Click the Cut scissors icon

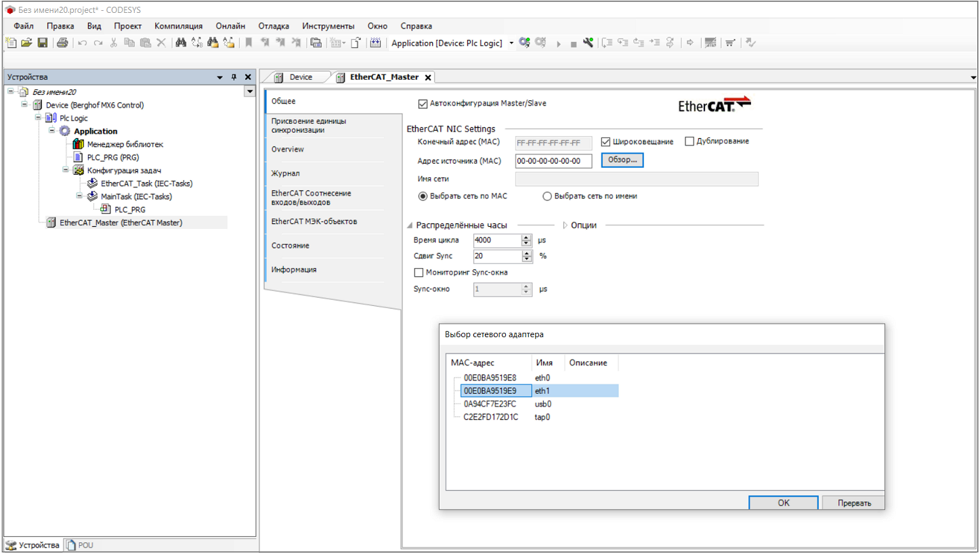click(114, 43)
